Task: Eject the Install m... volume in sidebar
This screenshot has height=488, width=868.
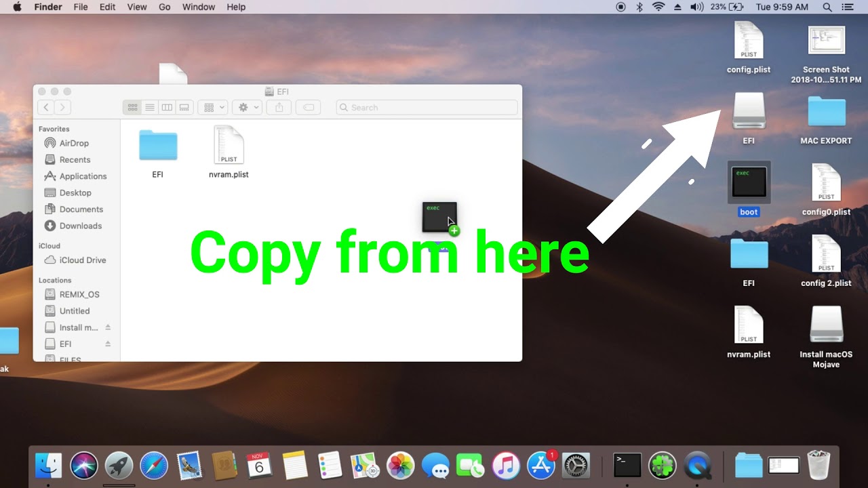Action: point(108,327)
